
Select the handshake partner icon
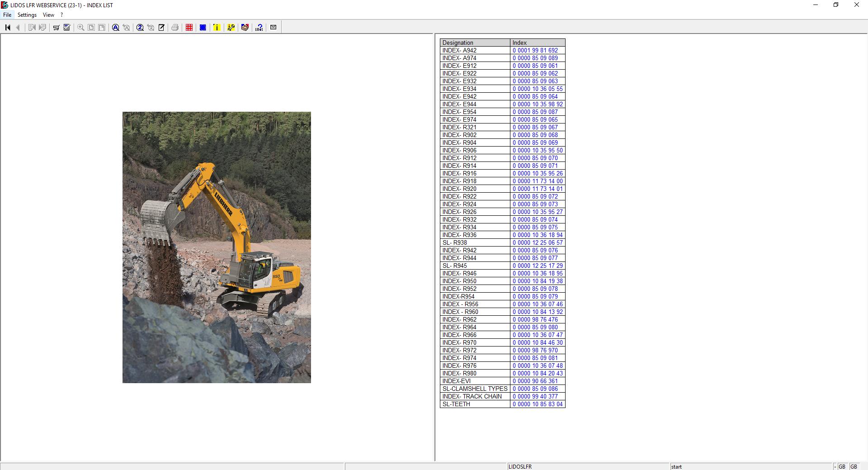tap(245, 27)
